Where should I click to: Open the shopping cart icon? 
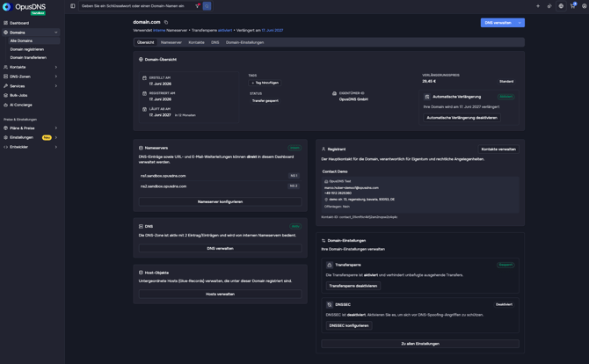(x=572, y=6)
